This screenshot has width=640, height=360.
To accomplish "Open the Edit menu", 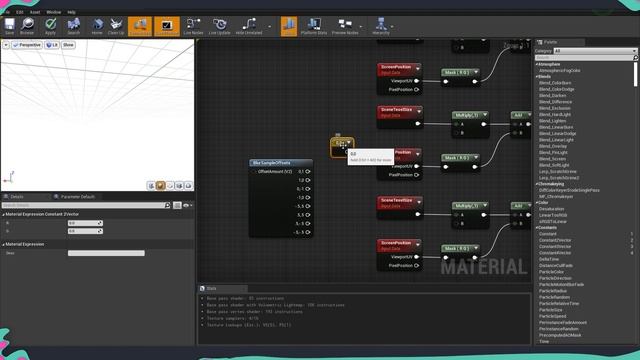I will point(20,12).
